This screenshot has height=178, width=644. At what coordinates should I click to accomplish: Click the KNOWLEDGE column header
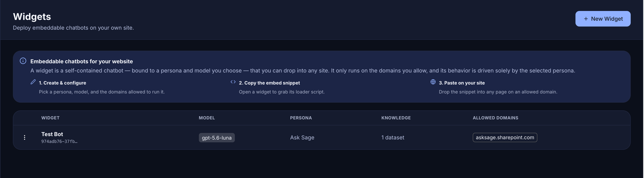point(396,118)
